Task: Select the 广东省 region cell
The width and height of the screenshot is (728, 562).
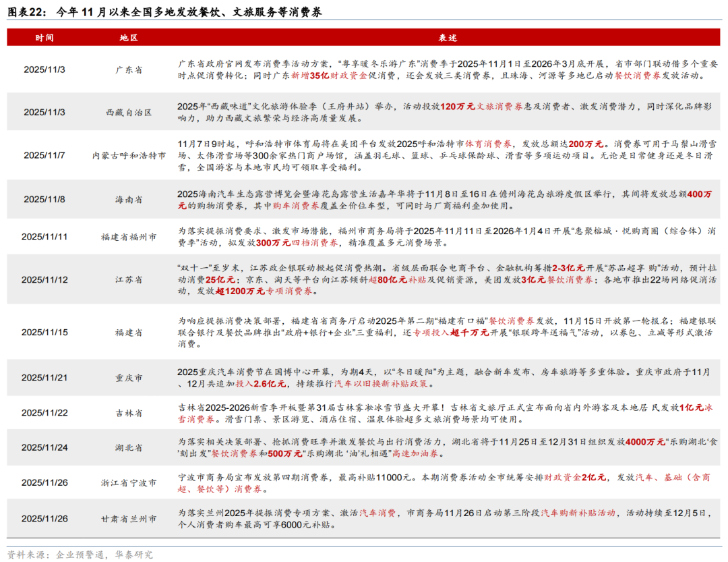Action: pyautogui.click(x=128, y=69)
